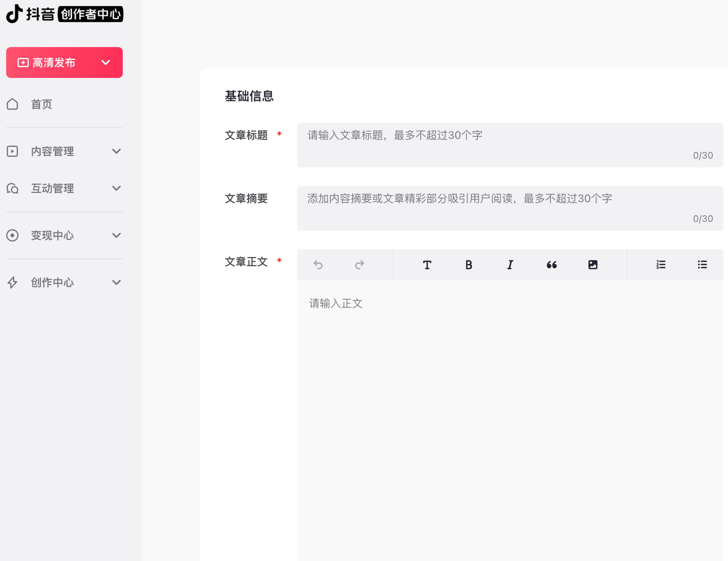
Task: Click the play icon beside 内容管理
Action: (x=12, y=151)
